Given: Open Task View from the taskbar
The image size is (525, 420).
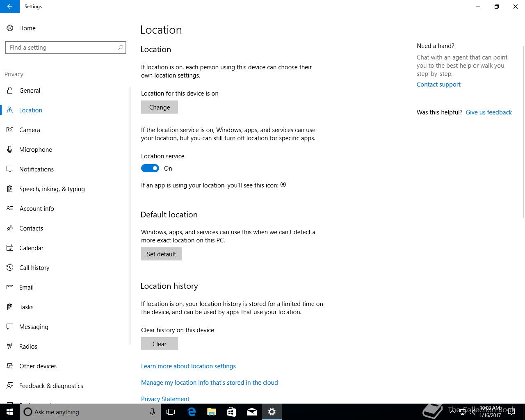Looking at the screenshot, I should [171, 412].
